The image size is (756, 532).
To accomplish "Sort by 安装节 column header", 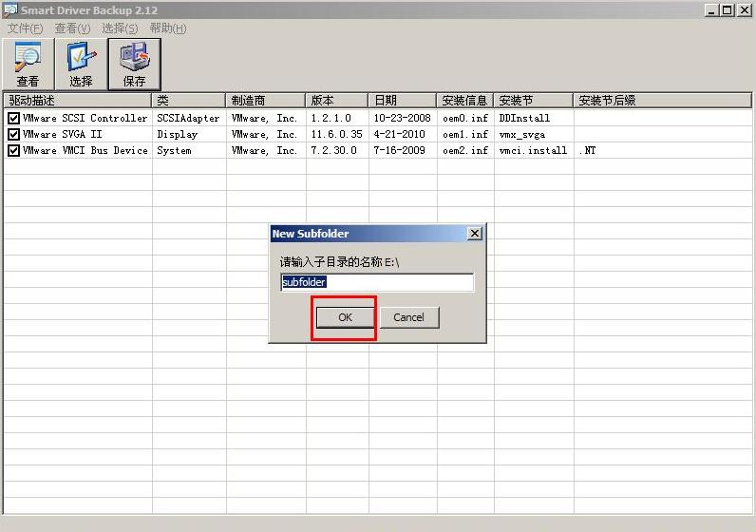I will pos(533,101).
